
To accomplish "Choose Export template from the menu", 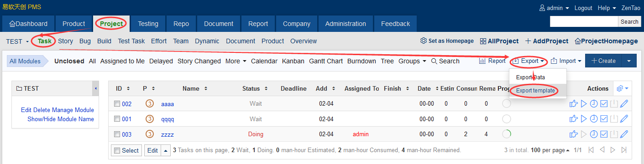I will pyautogui.click(x=535, y=91).
